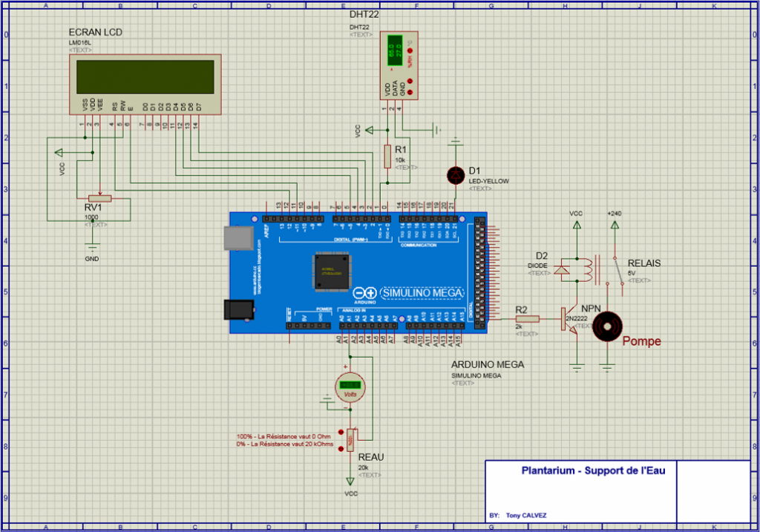760x532 pixels.
Task: Select the REAU potentiometer body
Action: coord(350,441)
